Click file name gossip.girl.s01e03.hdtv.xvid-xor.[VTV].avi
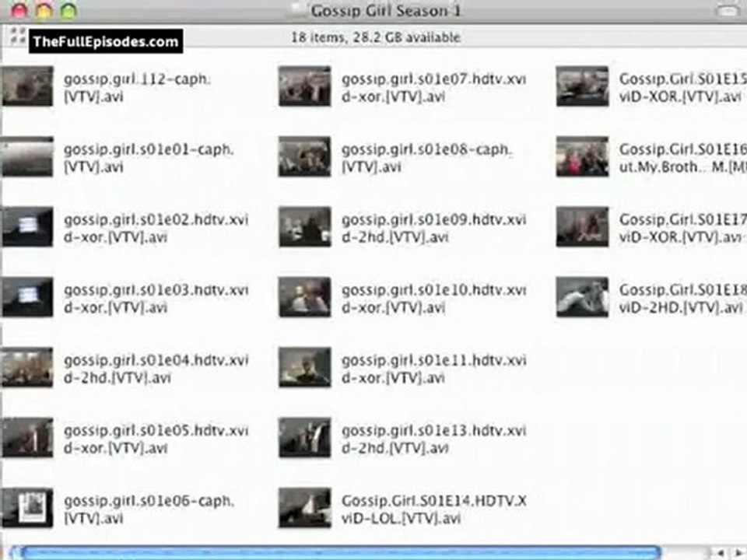 click(156, 299)
